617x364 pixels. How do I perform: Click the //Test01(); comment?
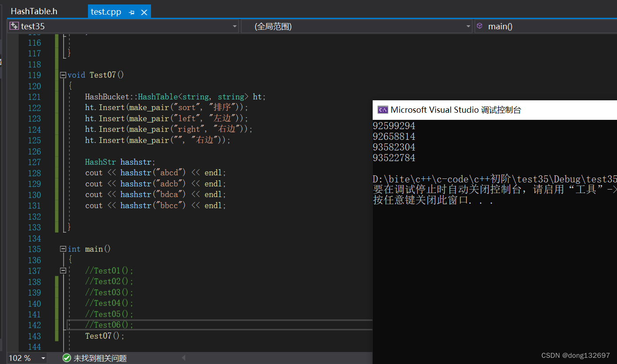pyautogui.click(x=109, y=271)
